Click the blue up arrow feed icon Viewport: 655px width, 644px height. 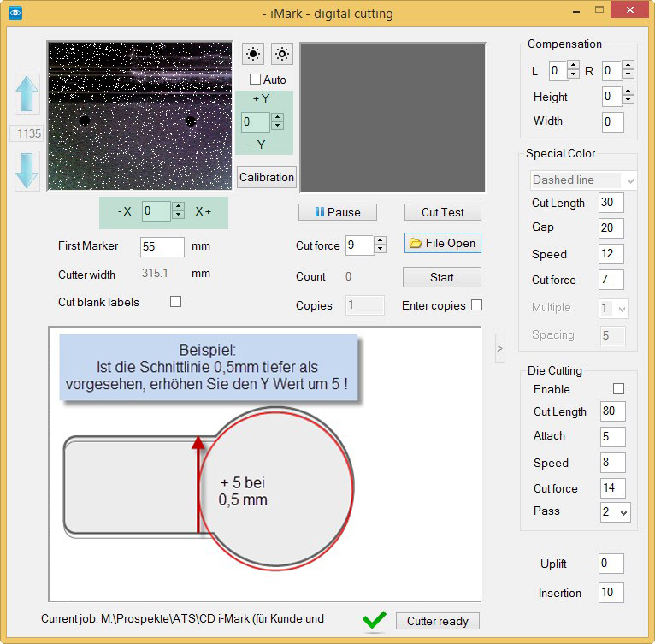(27, 94)
